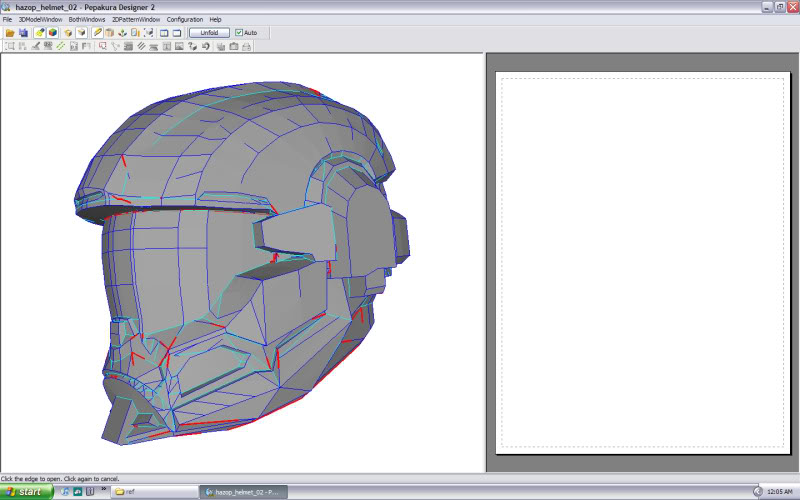The width and height of the screenshot is (800, 500).
Task: Open the 2DPatternWindow menu
Action: [135, 19]
